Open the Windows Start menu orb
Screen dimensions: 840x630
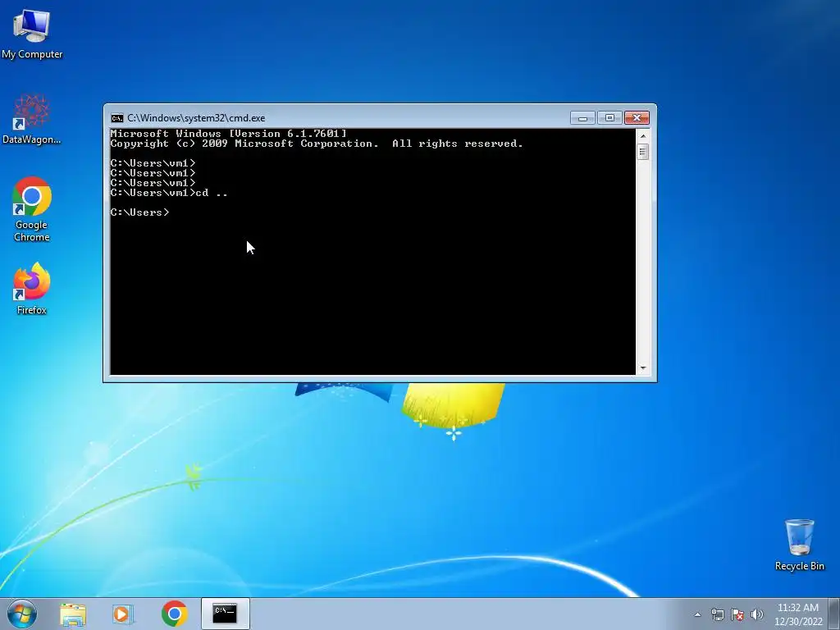(x=22, y=614)
